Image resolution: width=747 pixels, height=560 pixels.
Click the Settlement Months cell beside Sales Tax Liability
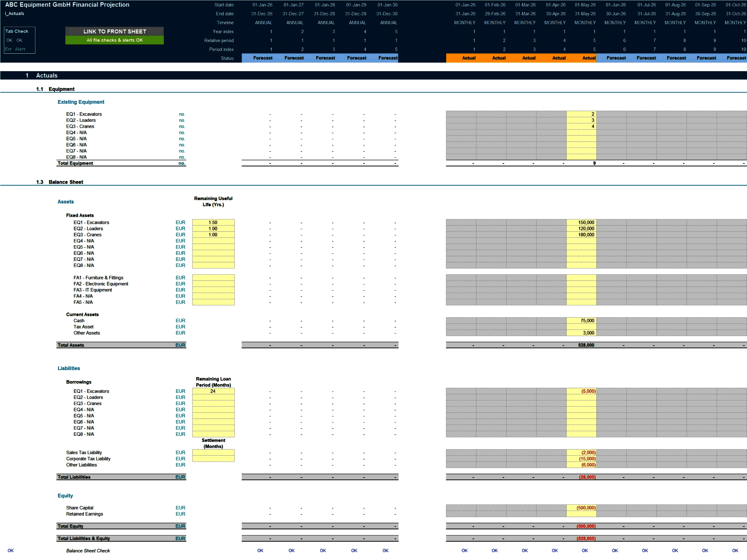[x=213, y=453]
